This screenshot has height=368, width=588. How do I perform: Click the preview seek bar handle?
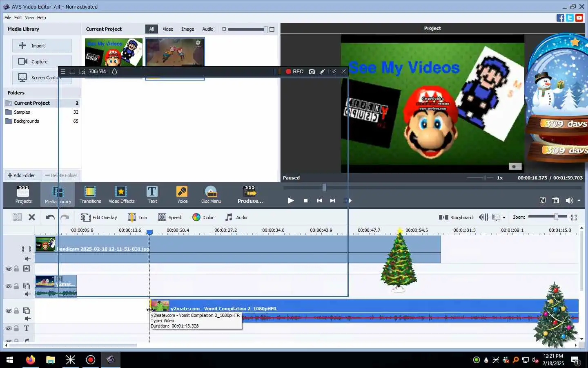pyautogui.click(x=324, y=187)
